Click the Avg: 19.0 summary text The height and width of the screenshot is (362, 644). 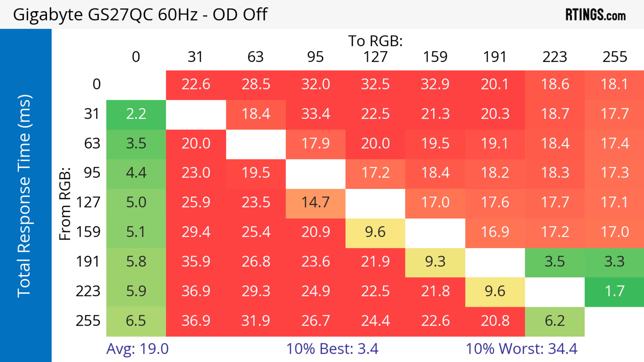tap(138, 349)
